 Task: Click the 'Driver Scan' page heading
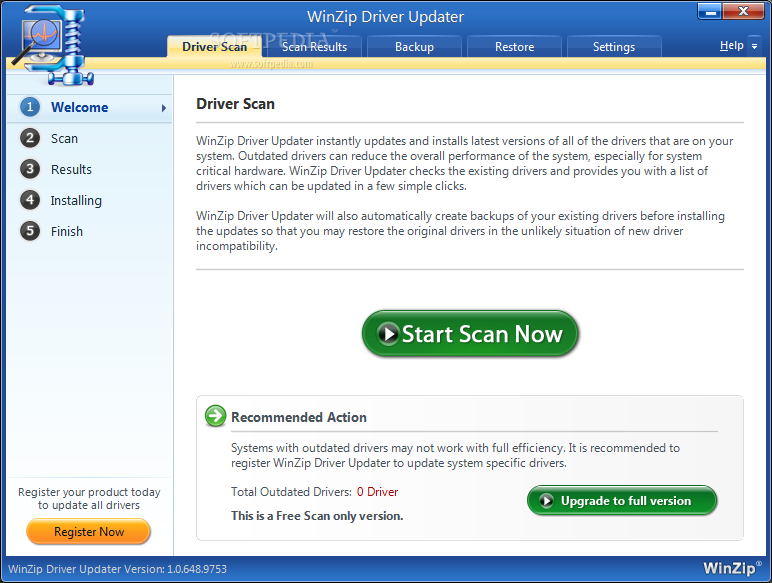(x=235, y=104)
